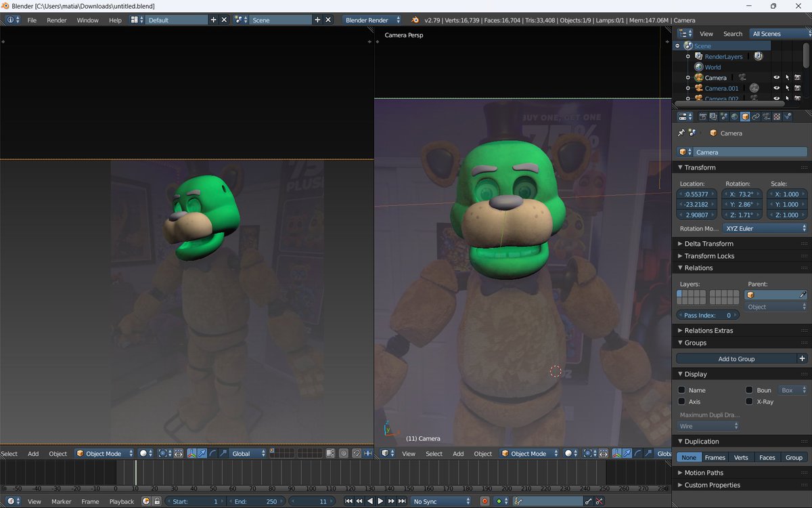
Task: Open the timeline Marker menu
Action: pos(61,501)
